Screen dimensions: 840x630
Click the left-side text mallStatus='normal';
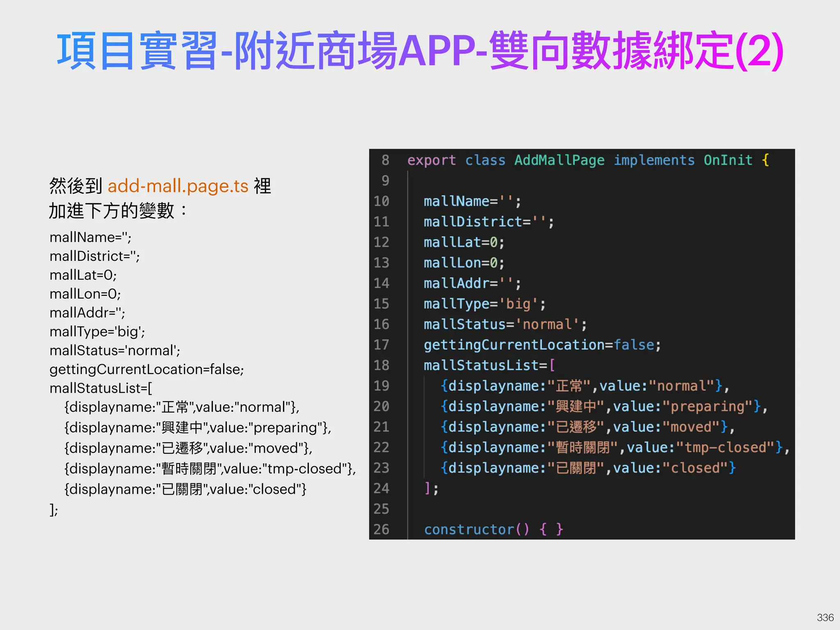point(115,351)
